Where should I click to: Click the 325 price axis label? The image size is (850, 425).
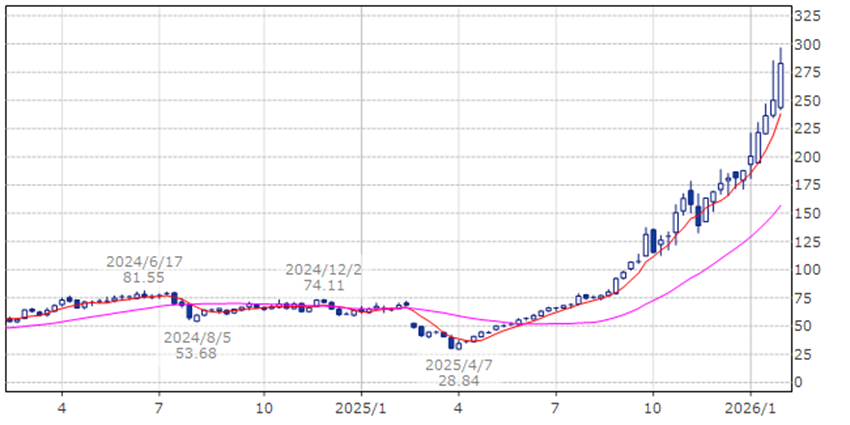pos(807,17)
